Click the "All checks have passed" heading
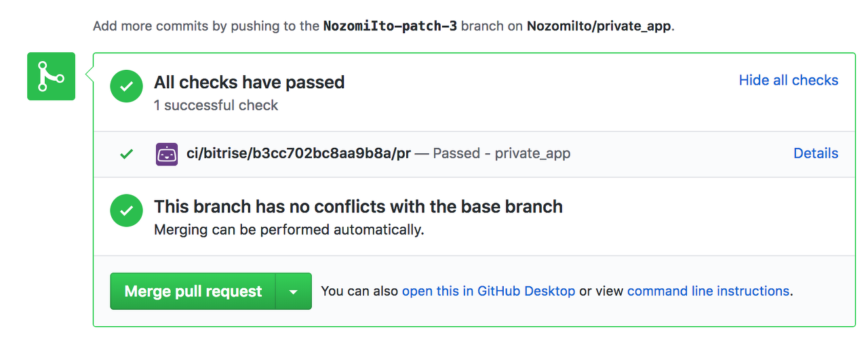The height and width of the screenshot is (337, 868). coord(250,83)
